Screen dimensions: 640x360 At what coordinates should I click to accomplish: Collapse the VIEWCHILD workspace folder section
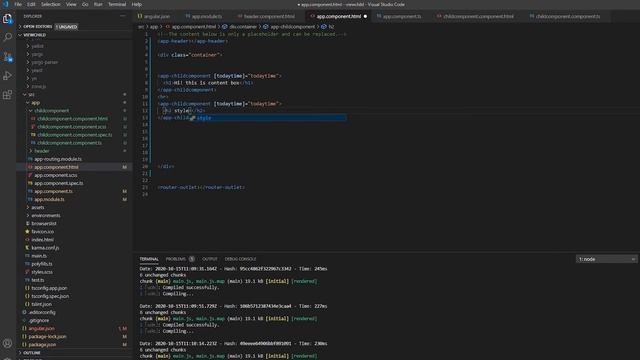(x=35, y=35)
